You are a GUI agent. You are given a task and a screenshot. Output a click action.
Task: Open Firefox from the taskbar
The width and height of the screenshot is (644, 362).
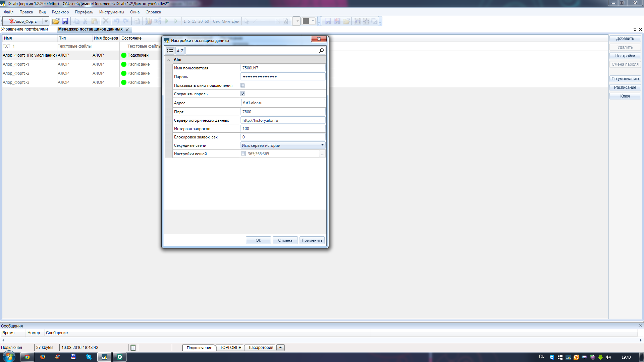tap(43, 357)
